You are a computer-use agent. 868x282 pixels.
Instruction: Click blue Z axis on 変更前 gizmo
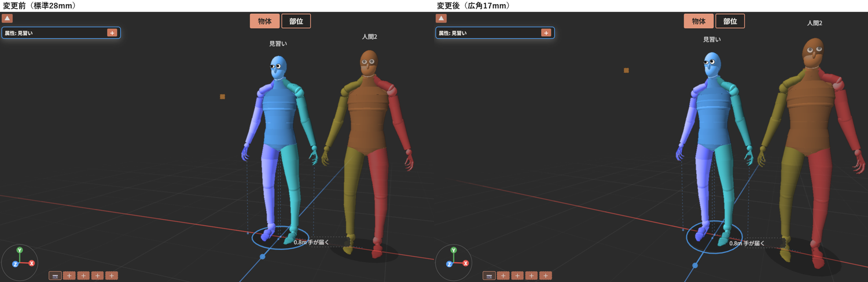pyautogui.click(x=15, y=264)
